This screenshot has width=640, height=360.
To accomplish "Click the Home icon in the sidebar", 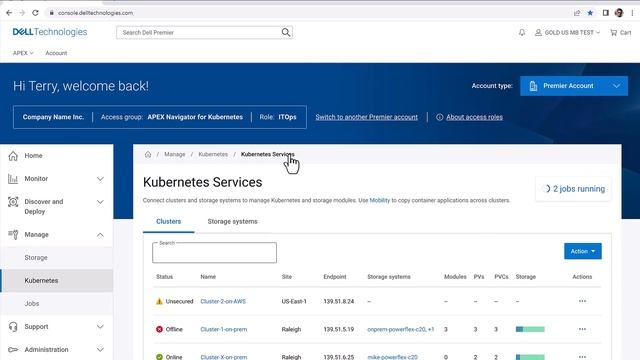I will point(13,156).
